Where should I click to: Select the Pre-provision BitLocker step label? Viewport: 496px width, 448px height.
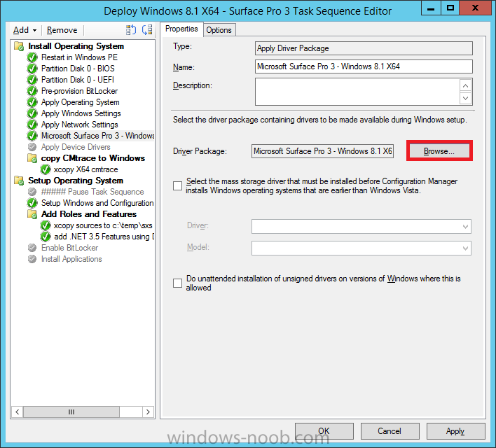(79, 91)
